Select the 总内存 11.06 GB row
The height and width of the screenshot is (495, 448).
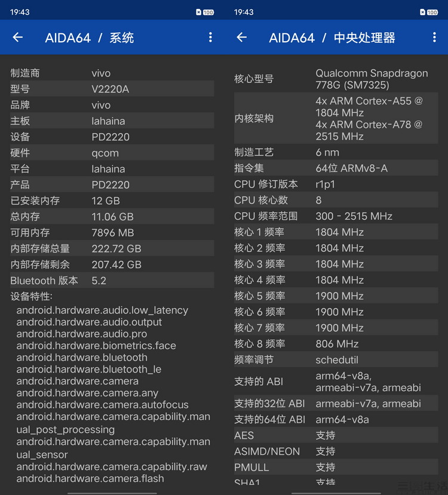112,216
